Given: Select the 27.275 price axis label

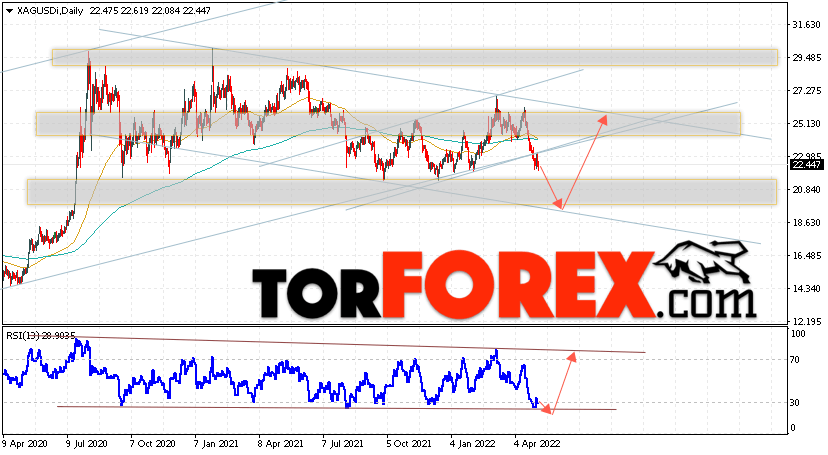Looking at the screenshot, I should tap(806, 91).
